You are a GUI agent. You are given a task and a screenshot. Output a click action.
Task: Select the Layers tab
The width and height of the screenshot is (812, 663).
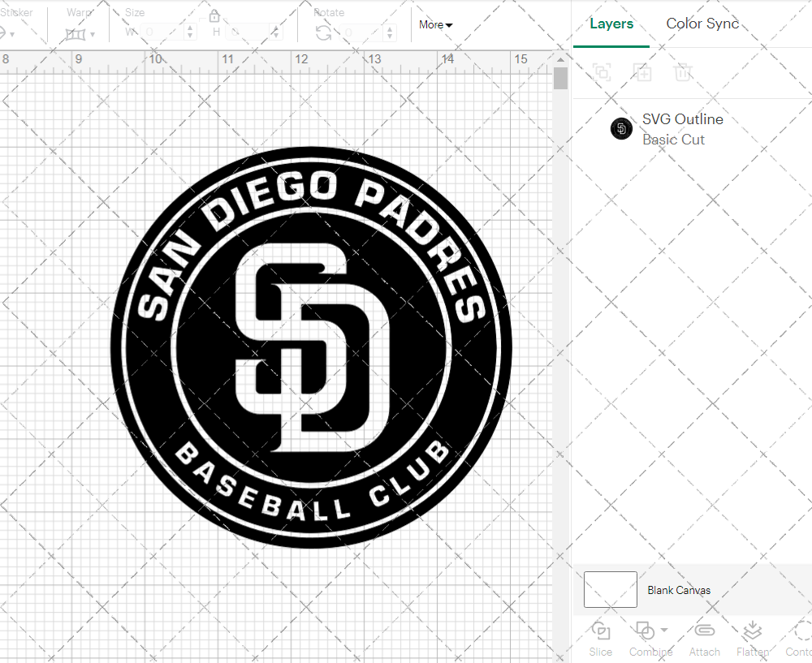point(611,24)
